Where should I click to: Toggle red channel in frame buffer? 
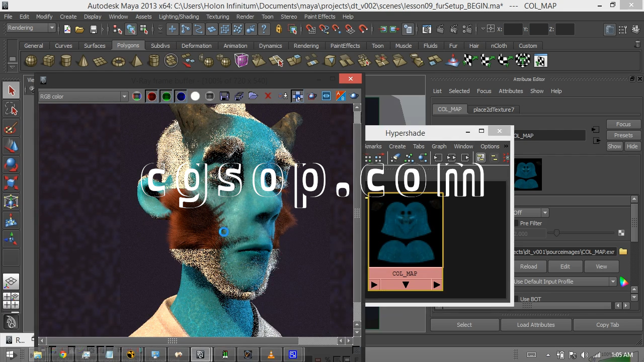coord(151,96)
